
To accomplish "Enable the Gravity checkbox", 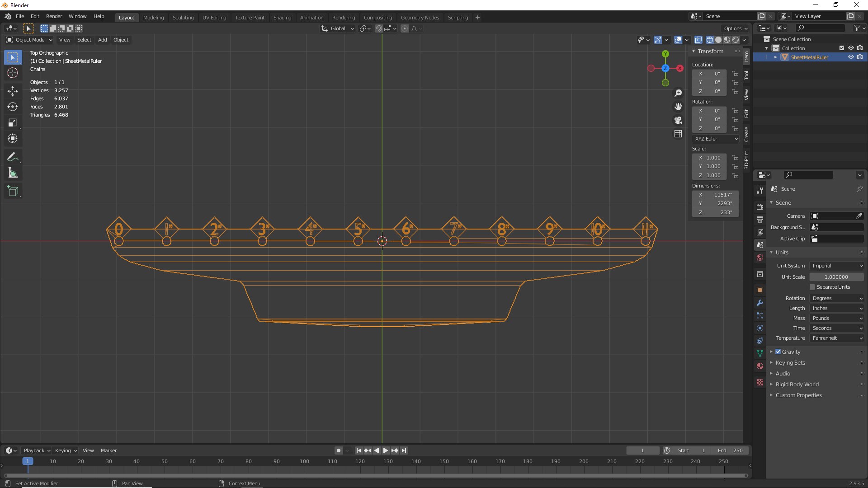I will (778, 352).
